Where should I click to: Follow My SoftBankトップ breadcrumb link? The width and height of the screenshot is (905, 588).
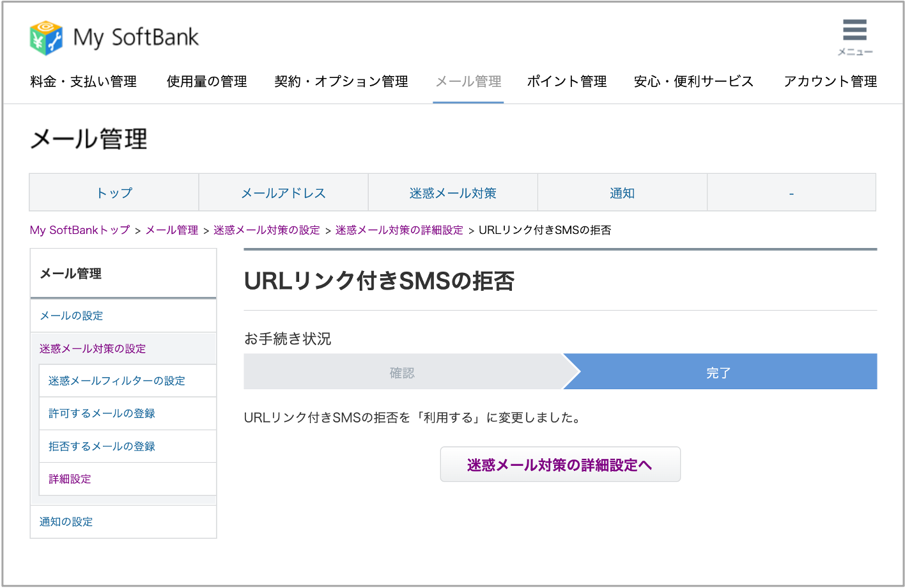(80, 230)
